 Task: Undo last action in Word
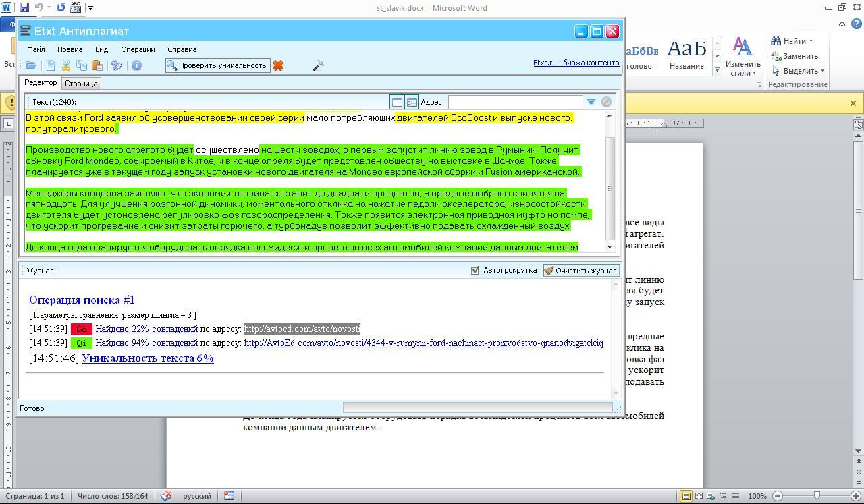pos(39,8)
